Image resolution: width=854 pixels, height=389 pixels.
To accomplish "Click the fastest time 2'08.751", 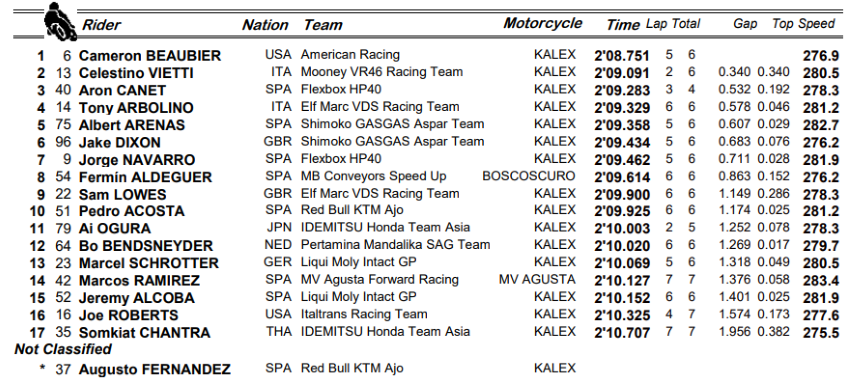I will tap(622, 56).
